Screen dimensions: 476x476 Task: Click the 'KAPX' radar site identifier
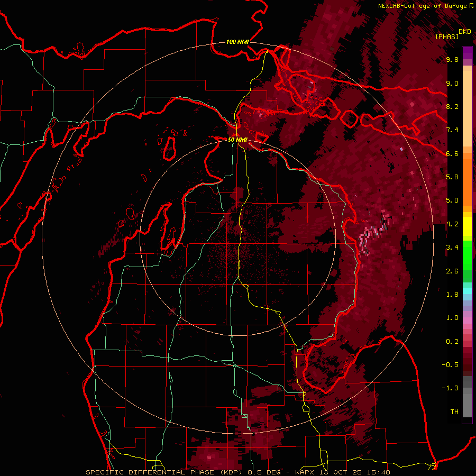pos(305,472)
